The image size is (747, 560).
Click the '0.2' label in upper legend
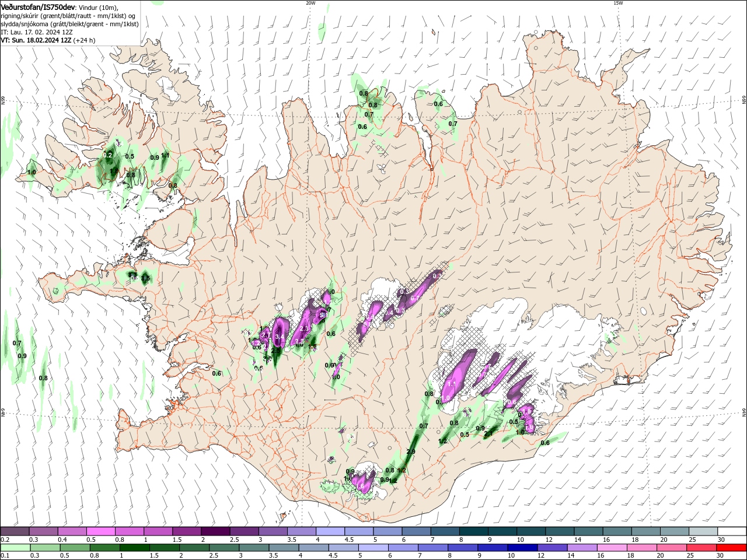click(x=5, y=540)
